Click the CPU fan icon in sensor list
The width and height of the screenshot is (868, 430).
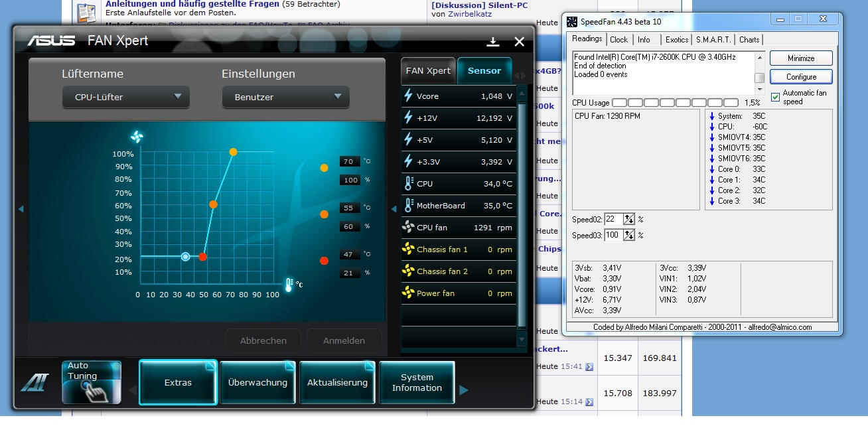pyautogui.click(x=408, y=228)
